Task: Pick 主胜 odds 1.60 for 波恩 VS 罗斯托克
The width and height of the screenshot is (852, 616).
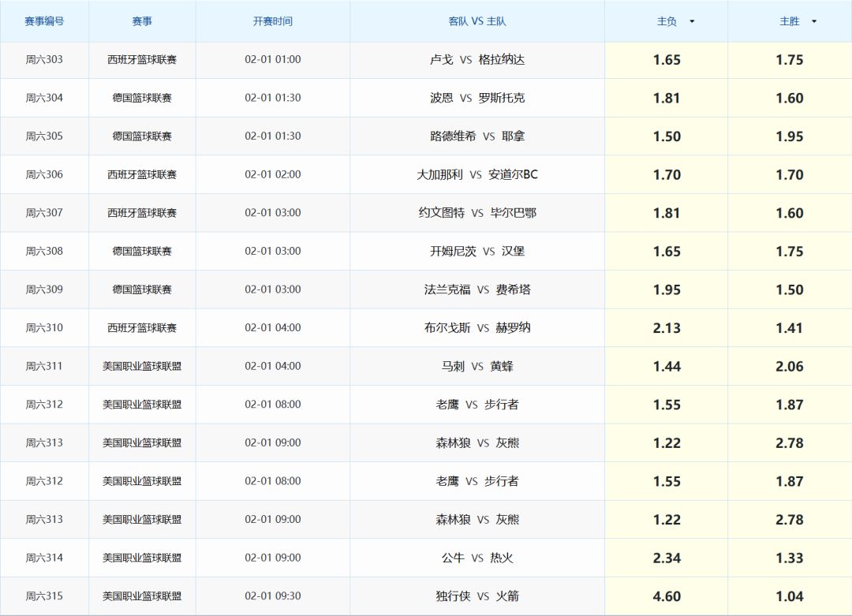Action: click(x=790, y=99)
